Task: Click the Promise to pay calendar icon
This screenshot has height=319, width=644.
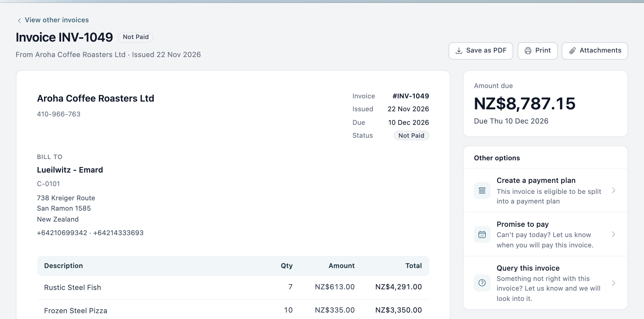Action: pyautogui.click(x=482, y=234)
